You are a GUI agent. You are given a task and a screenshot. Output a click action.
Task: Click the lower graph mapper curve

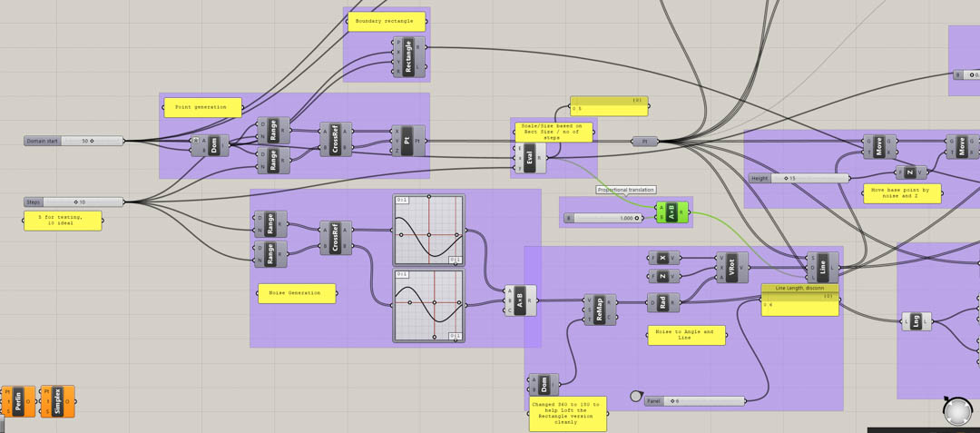(x=429, y=305)
